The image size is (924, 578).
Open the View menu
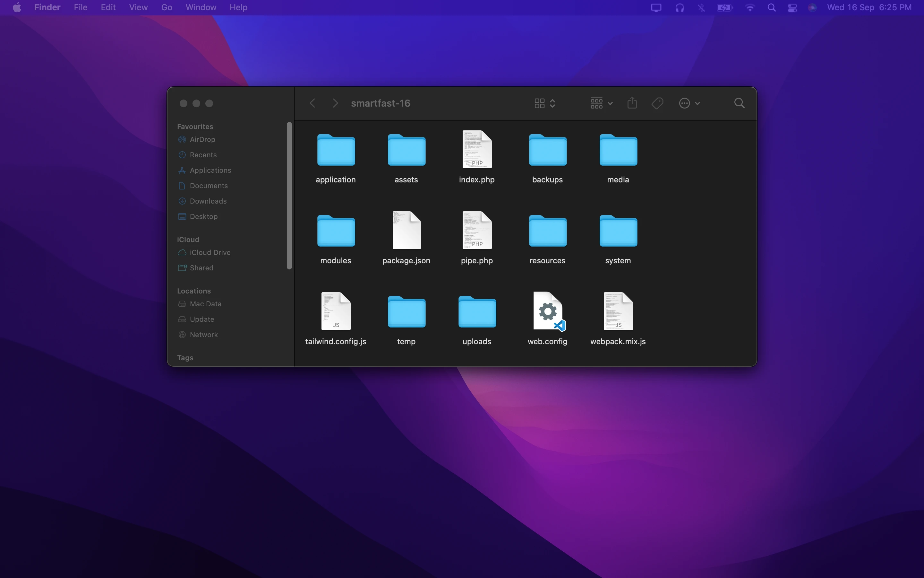138,7
